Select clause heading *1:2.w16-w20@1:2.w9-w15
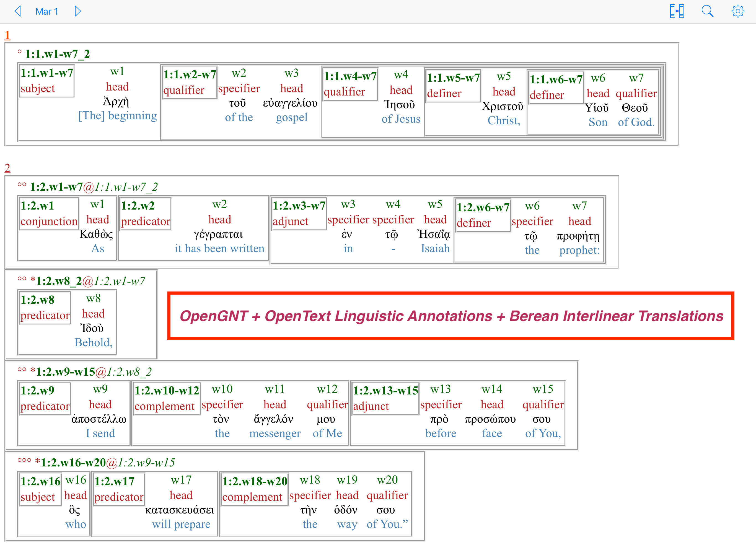The height and width of the screenshot is (555, 756). (x=105, y=463)
